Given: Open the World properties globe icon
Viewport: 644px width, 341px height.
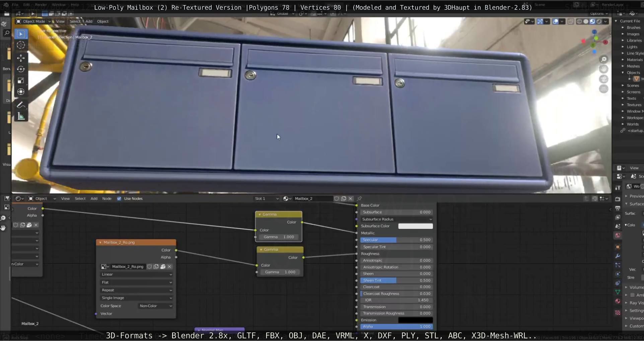Looking at the screenshot, I should click(x=618, y=236).
